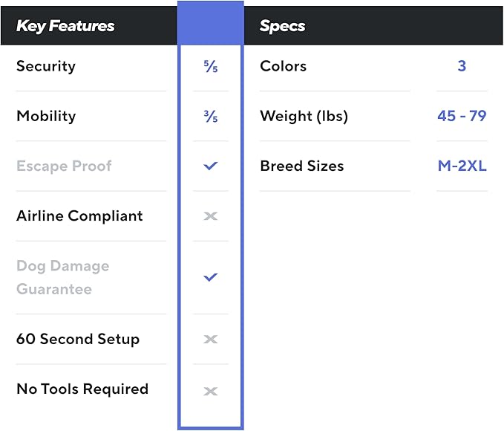Click the Mobility feature label
This screenshot has height=431, width=504.
(46, 116)
